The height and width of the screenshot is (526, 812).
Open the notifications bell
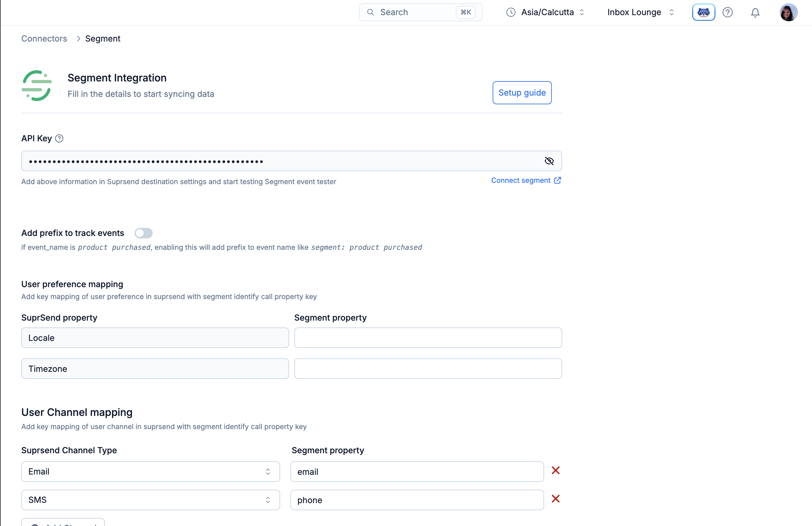point(755,12)
